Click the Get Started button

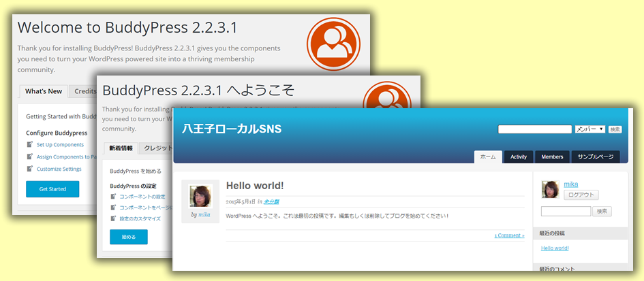pos(52,189)
